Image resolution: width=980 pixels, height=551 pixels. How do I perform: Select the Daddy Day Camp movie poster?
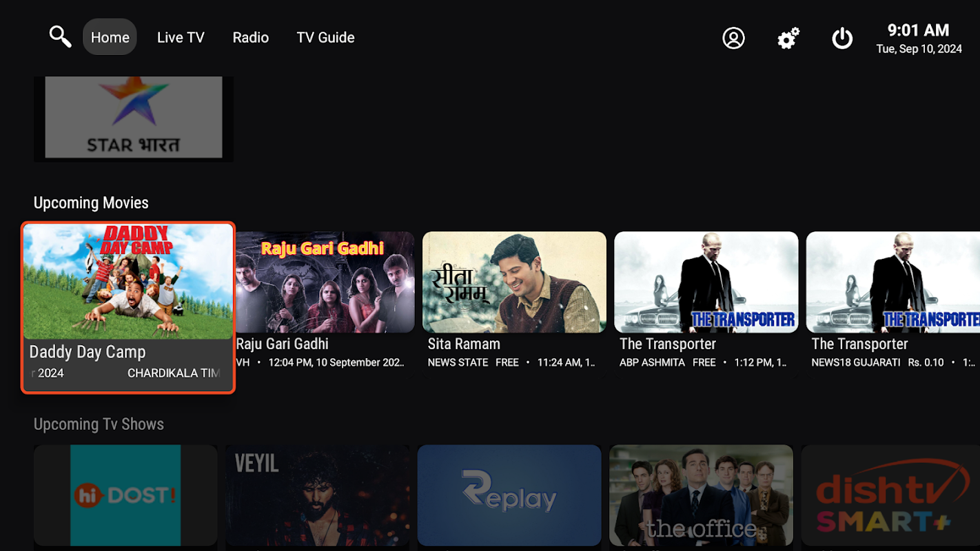point(128,281)
